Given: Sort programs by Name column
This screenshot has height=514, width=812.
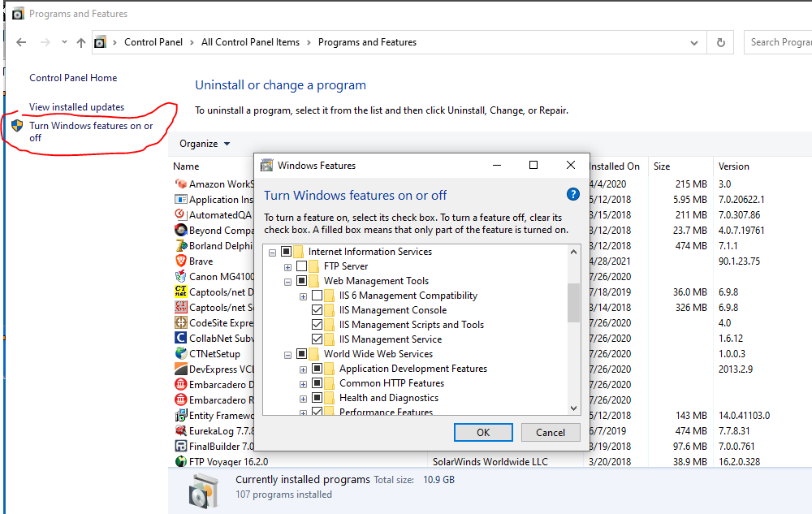Looking at the screenshot, I should (186, 166).
